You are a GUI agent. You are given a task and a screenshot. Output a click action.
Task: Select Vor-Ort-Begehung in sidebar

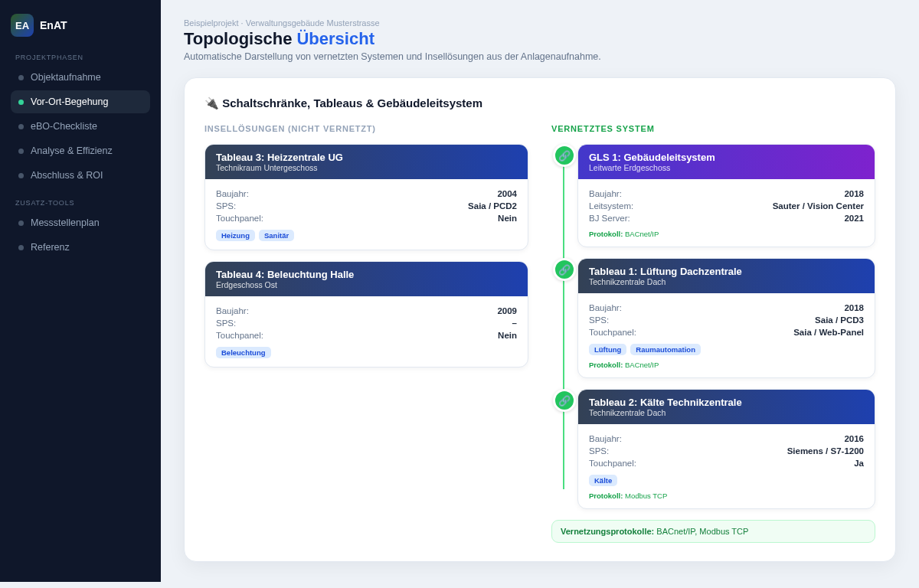tap(80, 102)
